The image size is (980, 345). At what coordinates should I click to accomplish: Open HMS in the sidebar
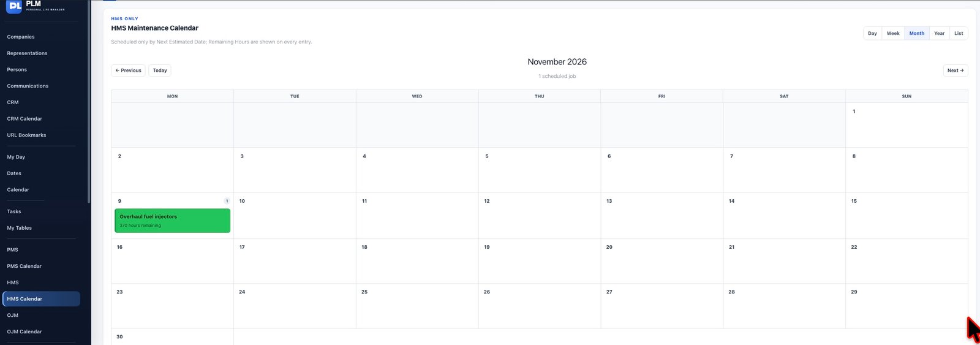tap(13, 282)
